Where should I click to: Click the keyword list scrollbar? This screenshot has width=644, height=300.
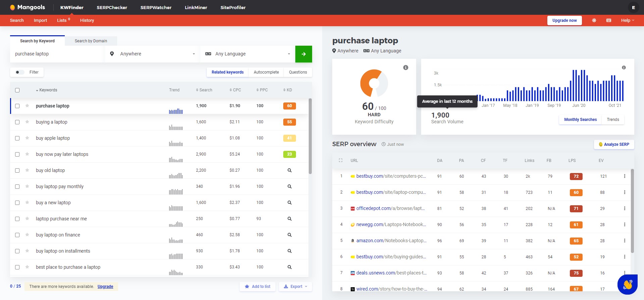click(310, 136)
